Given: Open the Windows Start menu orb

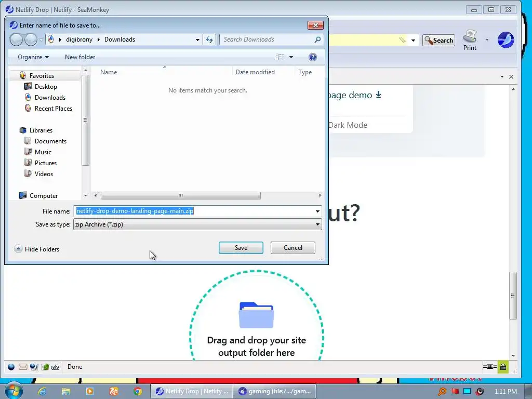Looking at the screenshot, I should click(13, 391).
